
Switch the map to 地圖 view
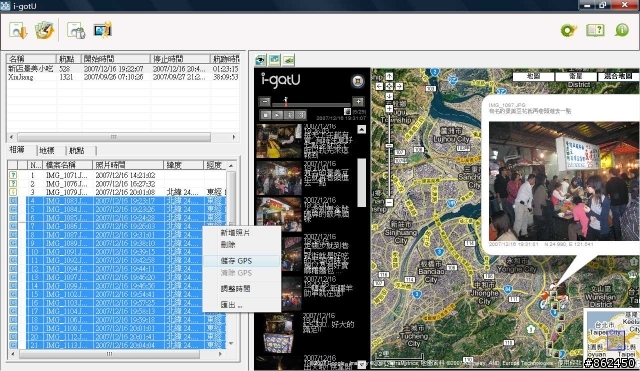tap(533, 76)
